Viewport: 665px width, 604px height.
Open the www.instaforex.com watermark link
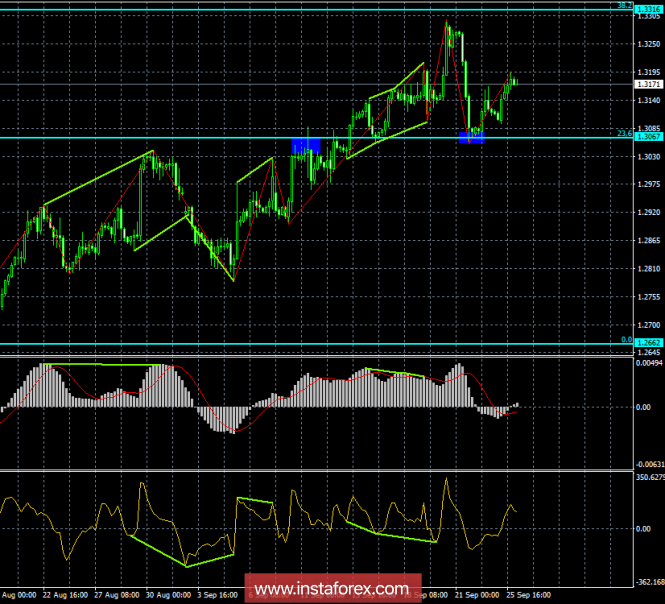click(331, 587)
